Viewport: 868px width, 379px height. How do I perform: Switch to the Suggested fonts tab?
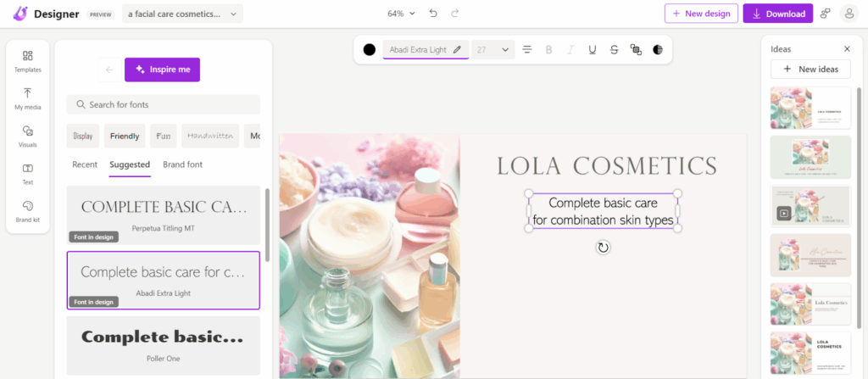tap(130, 164)
